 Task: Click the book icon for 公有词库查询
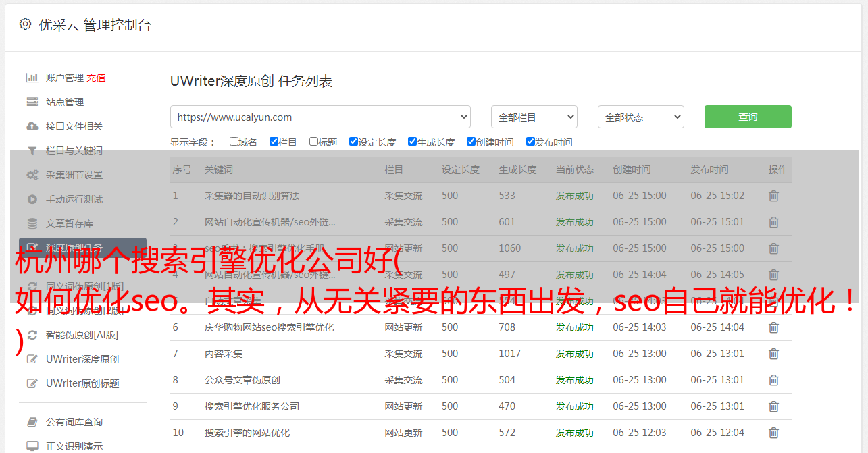tap(32, 422)
